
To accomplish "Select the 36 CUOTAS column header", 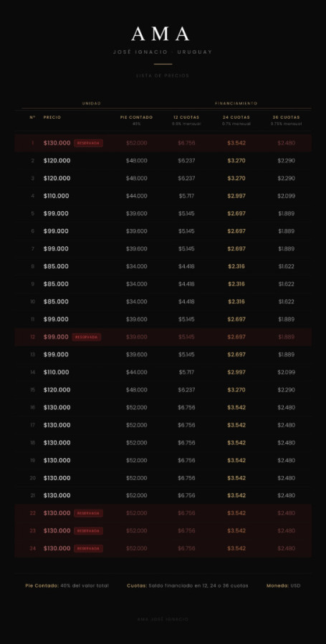I will coord(286,117).
